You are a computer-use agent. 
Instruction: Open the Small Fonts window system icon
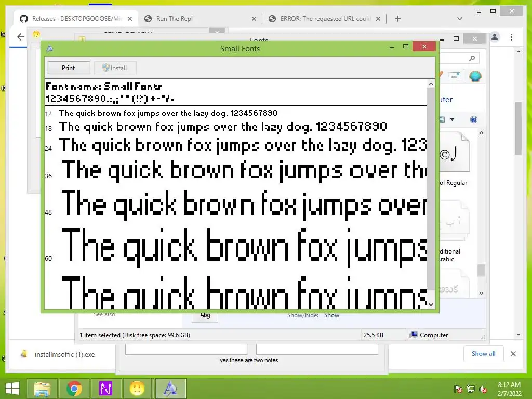click(x=49, y=48)
